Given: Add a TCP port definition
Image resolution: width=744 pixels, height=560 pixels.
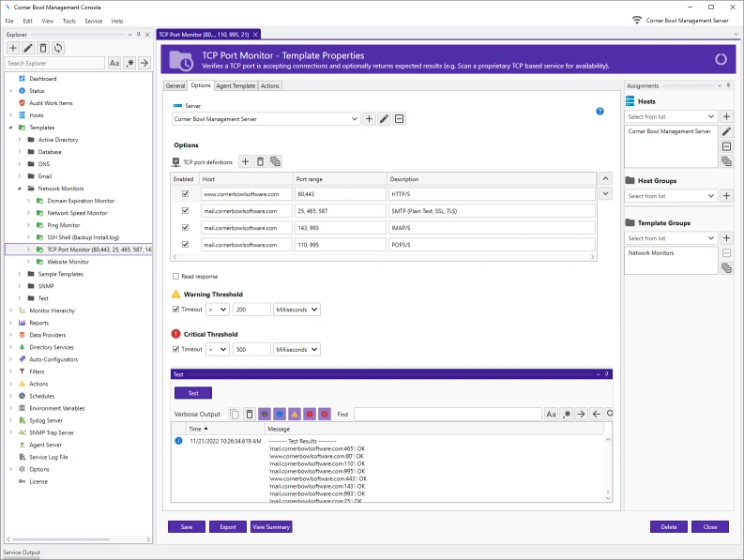Looking at the screenshot, I should (245, 162).
